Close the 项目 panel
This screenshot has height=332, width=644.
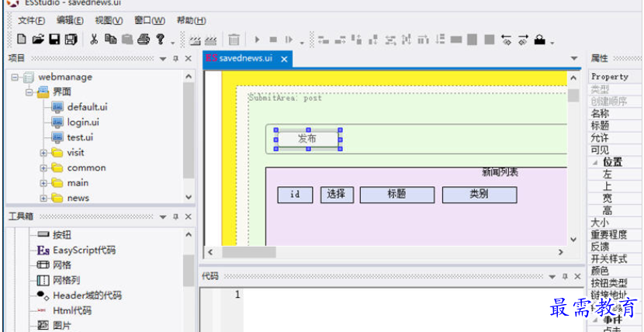point(188,59)
